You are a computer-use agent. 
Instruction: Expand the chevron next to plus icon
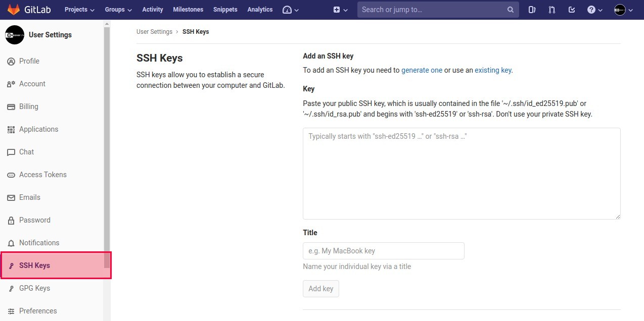pyautogui.click(x=346, y=10)
